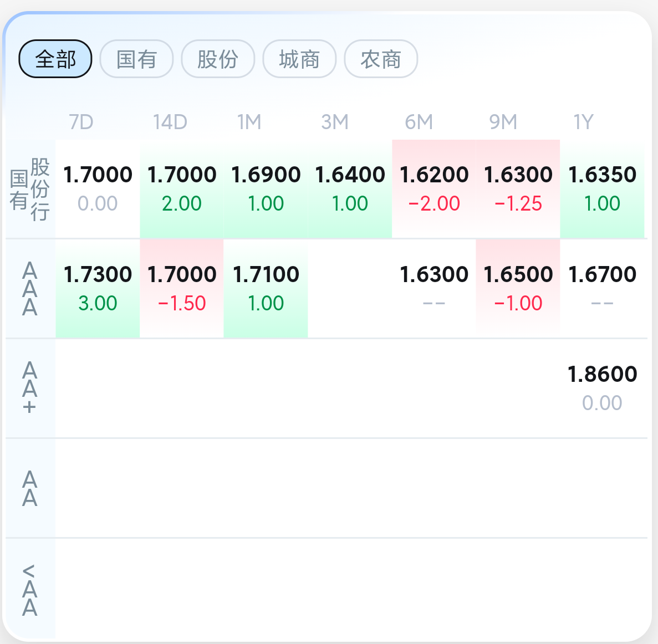Click the 7D column header
658x644 pixels.
pyautogui.click(x=81, y=122)
